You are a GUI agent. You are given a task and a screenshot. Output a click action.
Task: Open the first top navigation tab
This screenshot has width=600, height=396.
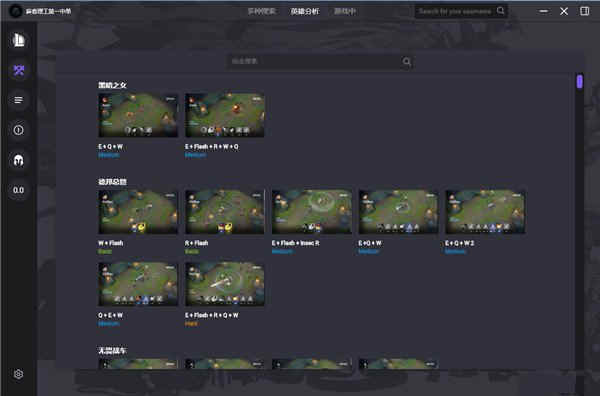coord(262,11)
